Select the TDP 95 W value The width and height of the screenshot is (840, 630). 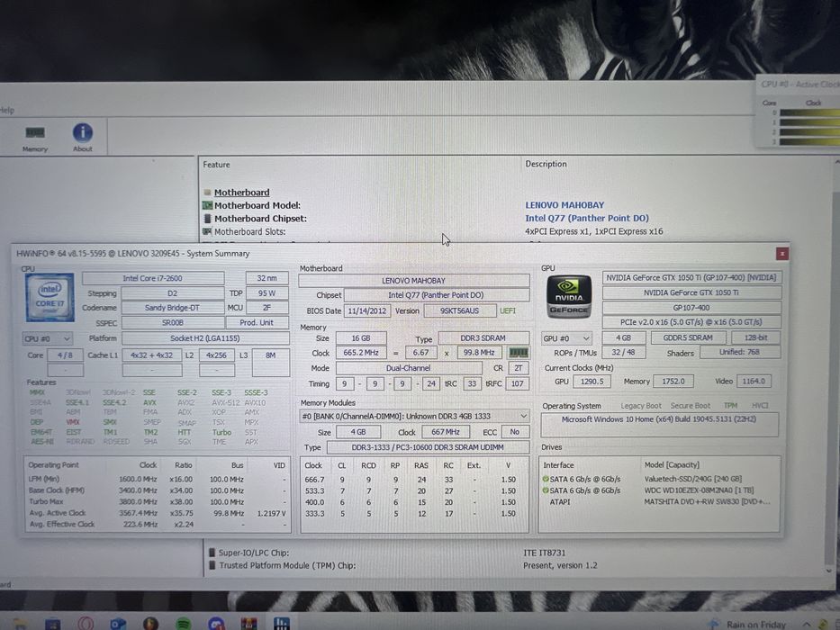pos(266,293)
